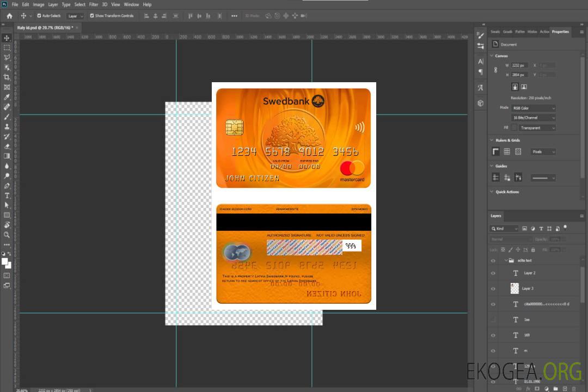Select the Lasso tool
Viewport: 588px width, 392px height.
[x=7, y=57]
